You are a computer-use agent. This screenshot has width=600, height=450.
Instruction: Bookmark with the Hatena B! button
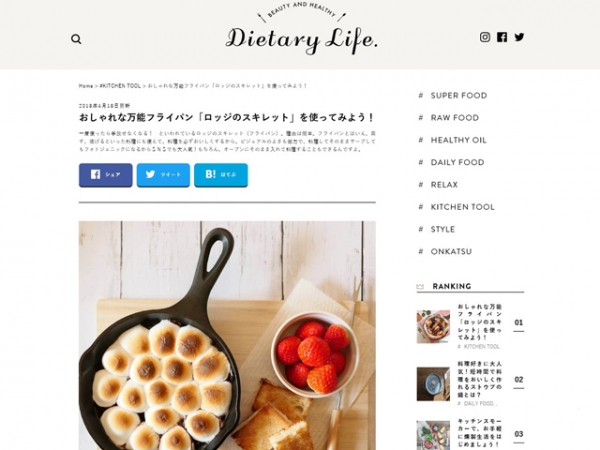221,175
